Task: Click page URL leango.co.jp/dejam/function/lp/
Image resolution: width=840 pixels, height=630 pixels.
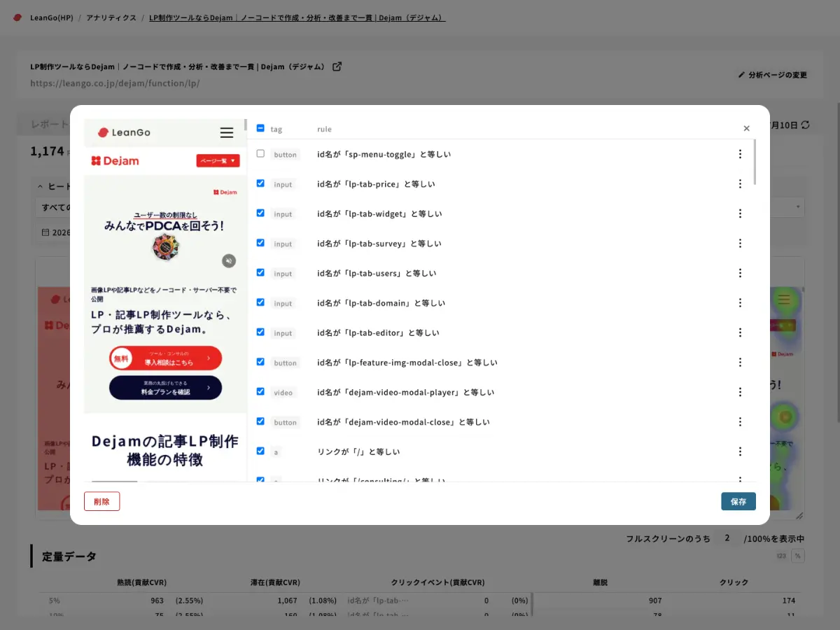Action: (x=115, y=83)
